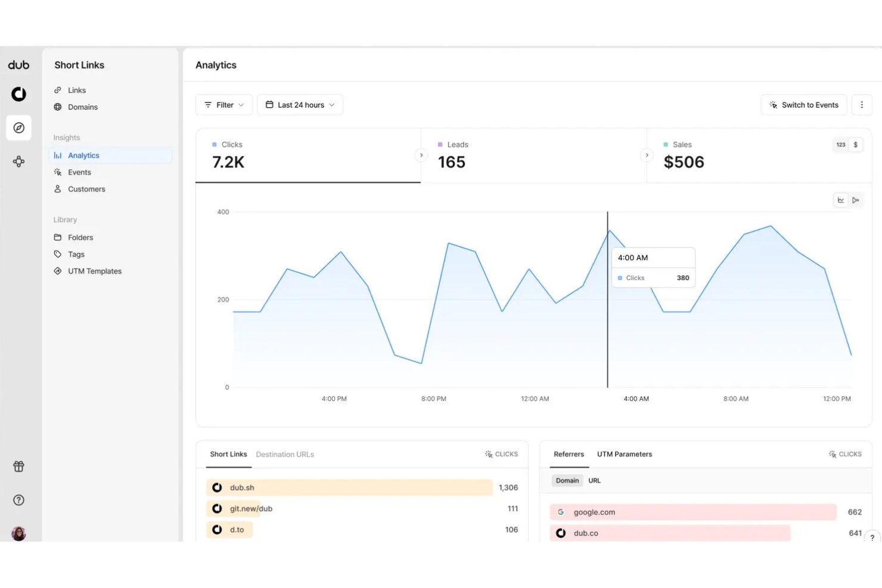
Task: Open the workspace switcher circle icon
Action: [19, 94]
